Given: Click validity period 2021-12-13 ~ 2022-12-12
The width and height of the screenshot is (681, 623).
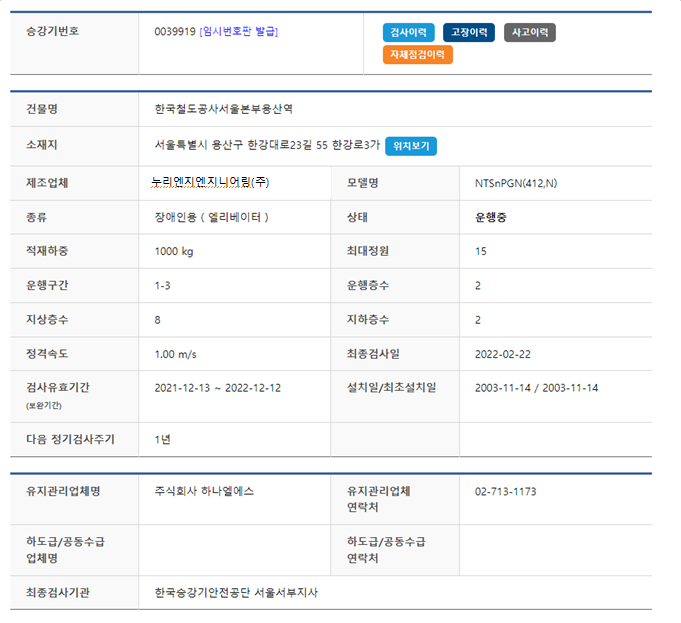Looking at the screenshot, I should click(x=218, y=388).
